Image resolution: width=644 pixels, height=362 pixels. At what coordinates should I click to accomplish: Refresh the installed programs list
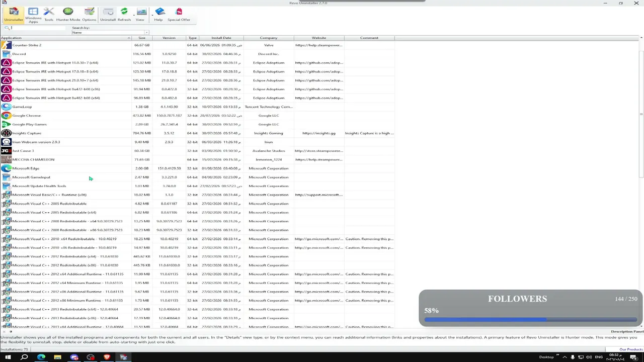(x=124, y=14)
